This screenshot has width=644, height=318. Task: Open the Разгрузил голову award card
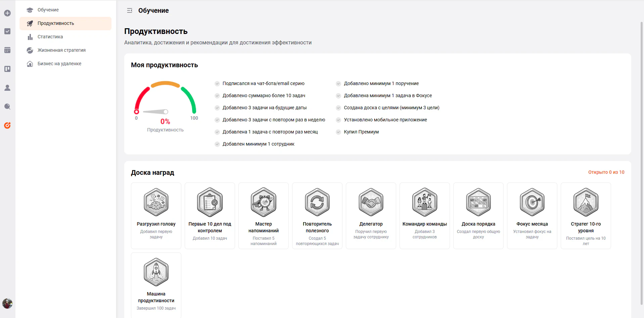click(x=156, y=216)
